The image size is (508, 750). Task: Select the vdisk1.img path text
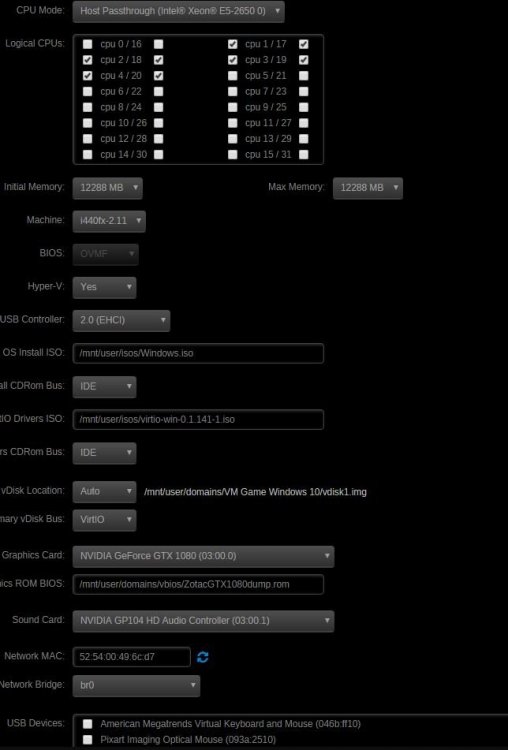255,492
